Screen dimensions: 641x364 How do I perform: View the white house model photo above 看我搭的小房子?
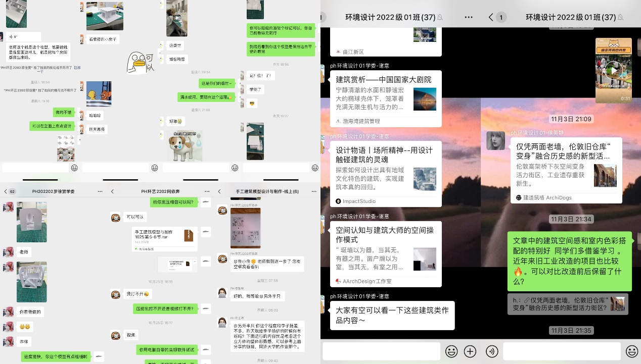point(105,15)
